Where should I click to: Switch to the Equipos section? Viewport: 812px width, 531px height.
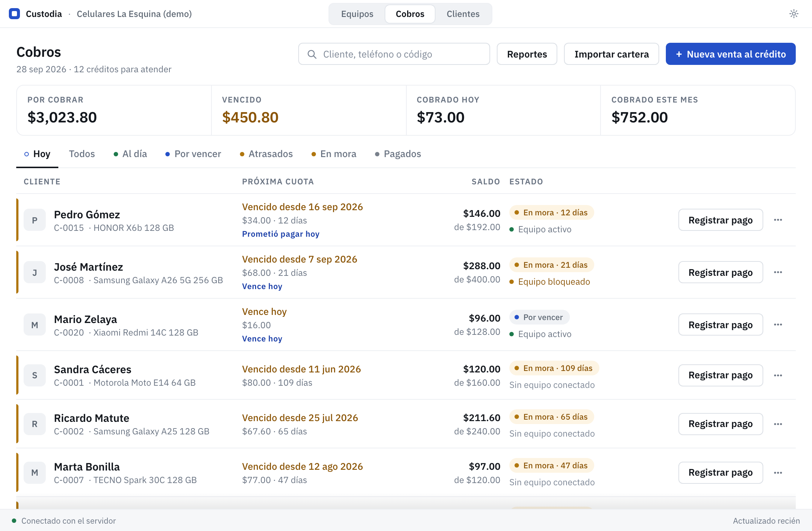(x=357, y=14)
